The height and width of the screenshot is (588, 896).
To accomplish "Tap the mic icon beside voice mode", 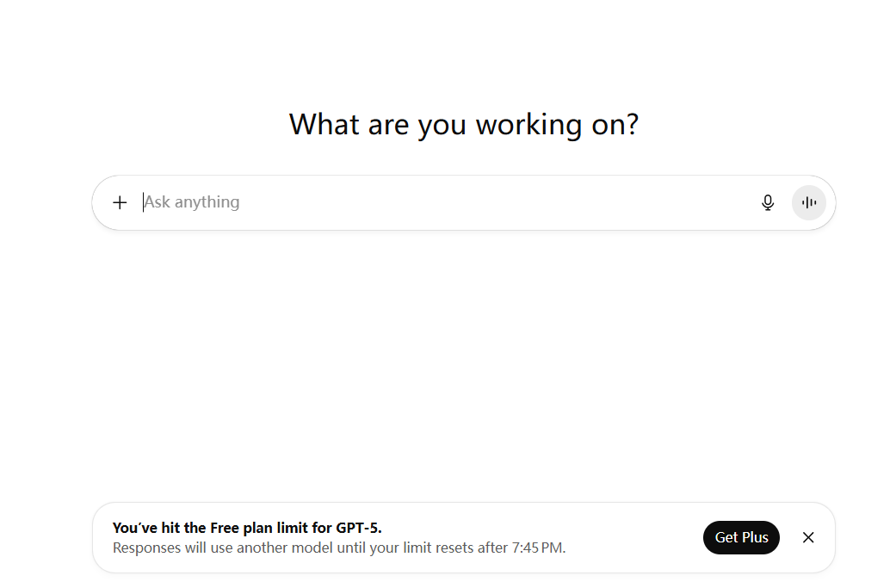I will click(x=768, y=203).
